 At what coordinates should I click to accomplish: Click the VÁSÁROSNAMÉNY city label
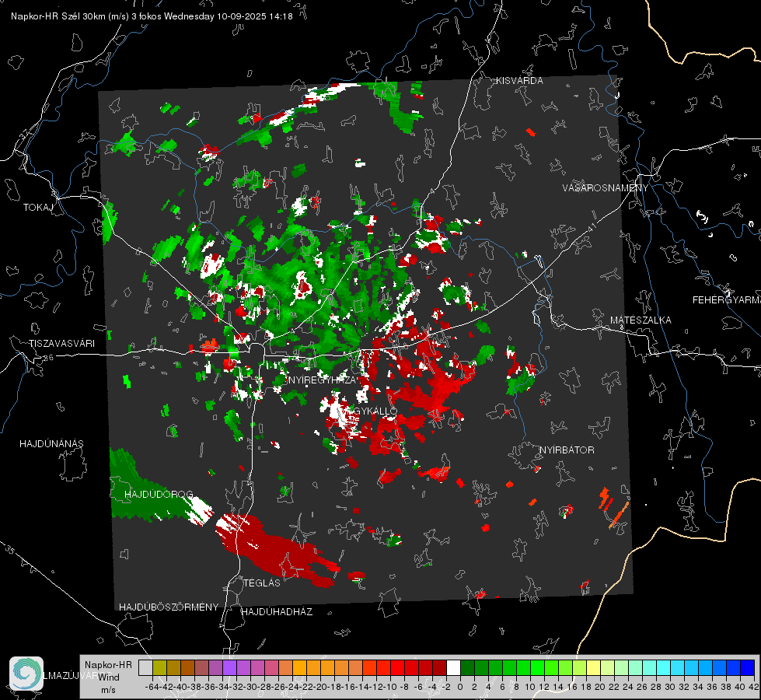tap(606, 188)
